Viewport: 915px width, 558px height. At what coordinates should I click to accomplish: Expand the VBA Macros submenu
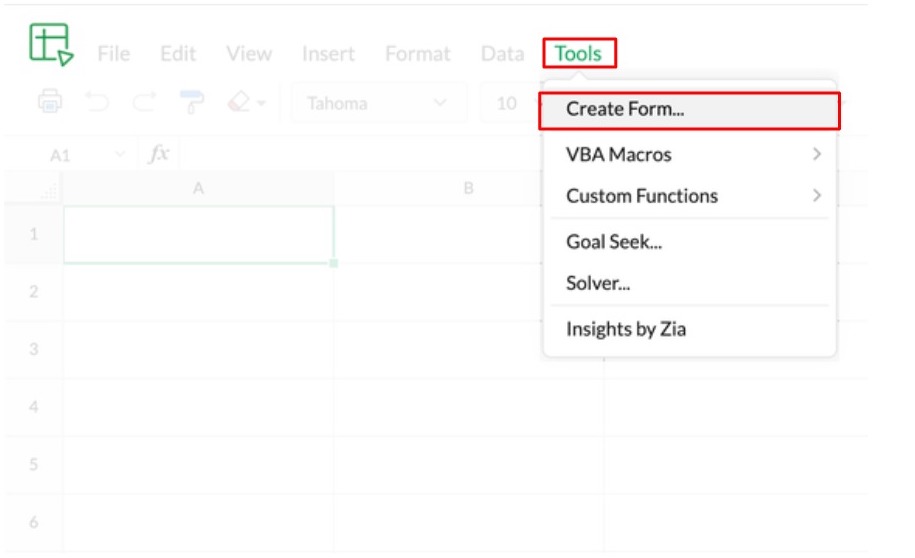(x=817, y=154)
